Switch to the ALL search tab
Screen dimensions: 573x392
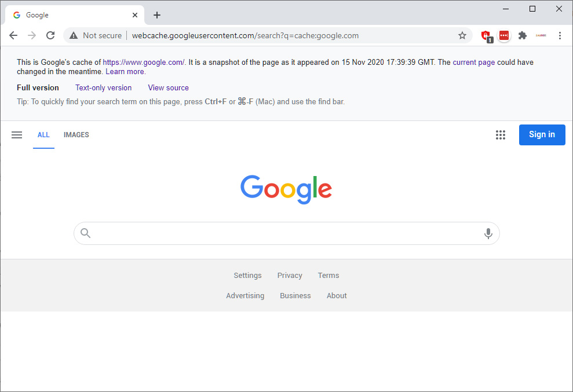click(43, 135)
